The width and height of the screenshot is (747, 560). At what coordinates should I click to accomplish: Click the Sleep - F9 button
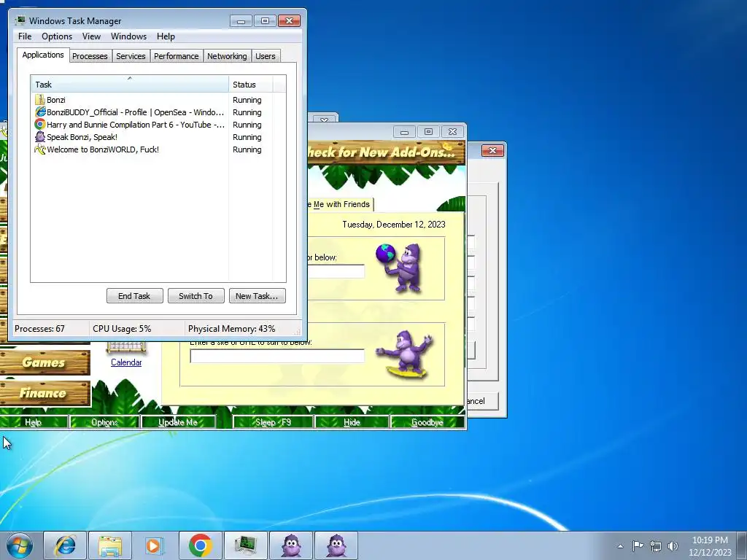tap(273, 422)
